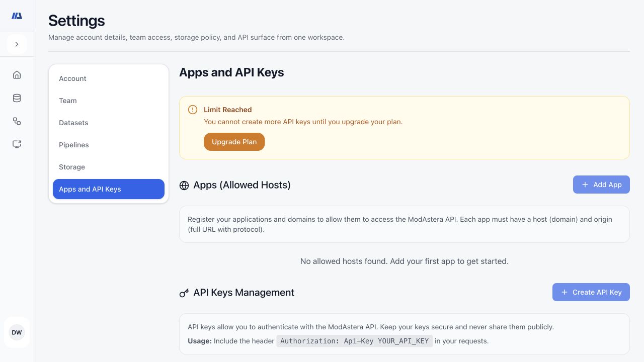Open the database datasets icon in sidebar
Image resolution: width=644 pixels, height=362 pixels.
coord(17,98)
